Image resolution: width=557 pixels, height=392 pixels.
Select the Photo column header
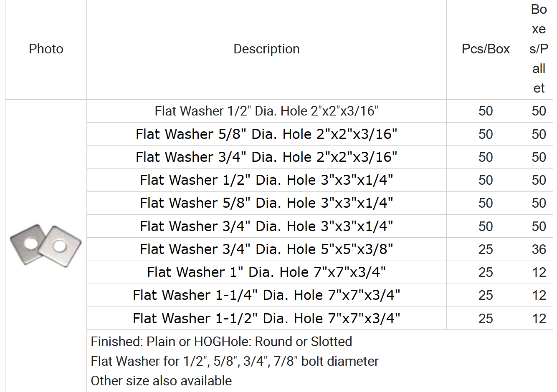click(46, 49)
